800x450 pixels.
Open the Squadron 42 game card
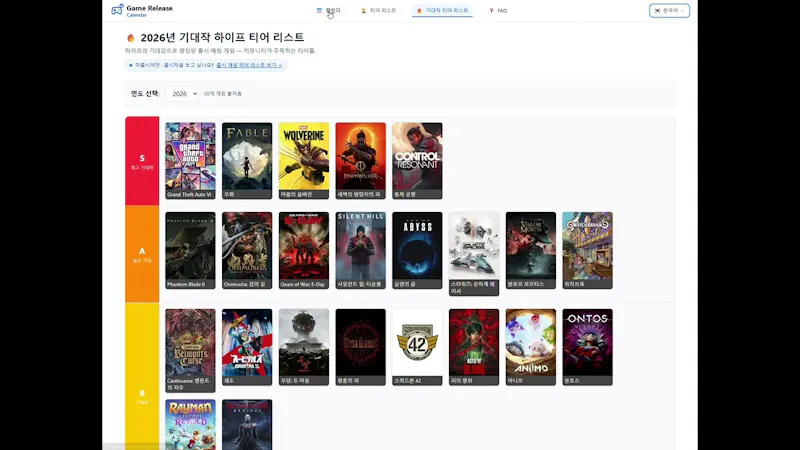tap(417, 347)
